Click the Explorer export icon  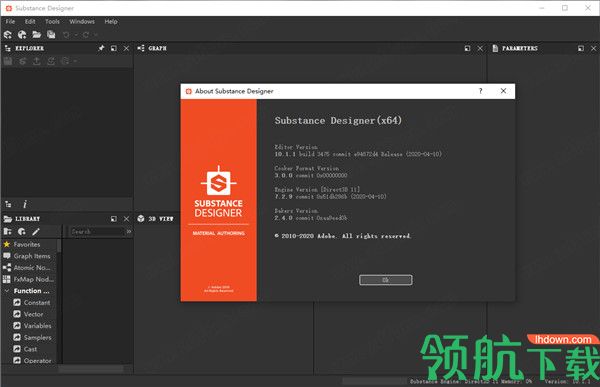[37, 61]
